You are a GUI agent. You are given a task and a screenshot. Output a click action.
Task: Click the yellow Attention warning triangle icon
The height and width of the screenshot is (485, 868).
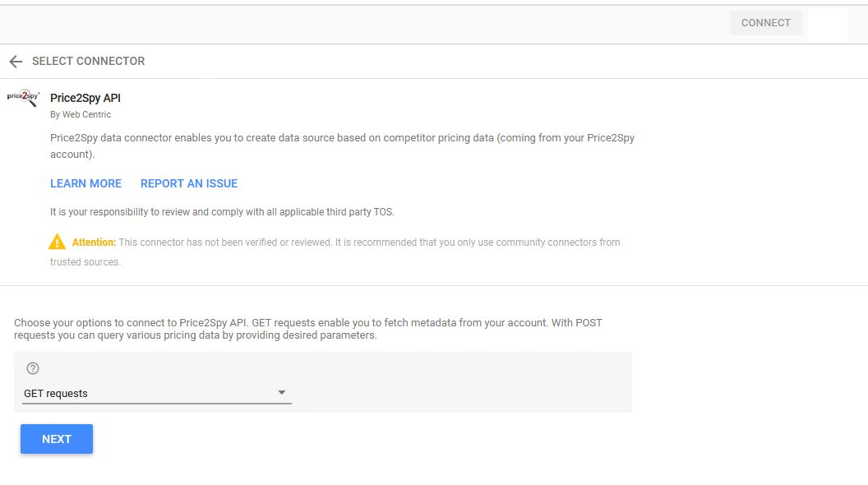pyautogui.click(x=57, y=242)
